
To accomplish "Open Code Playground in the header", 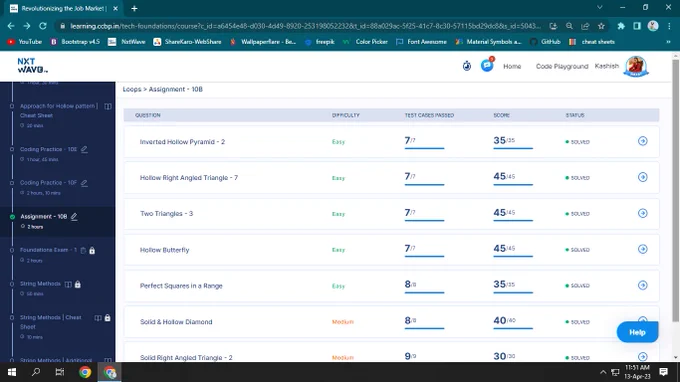I will pos(562,66).
